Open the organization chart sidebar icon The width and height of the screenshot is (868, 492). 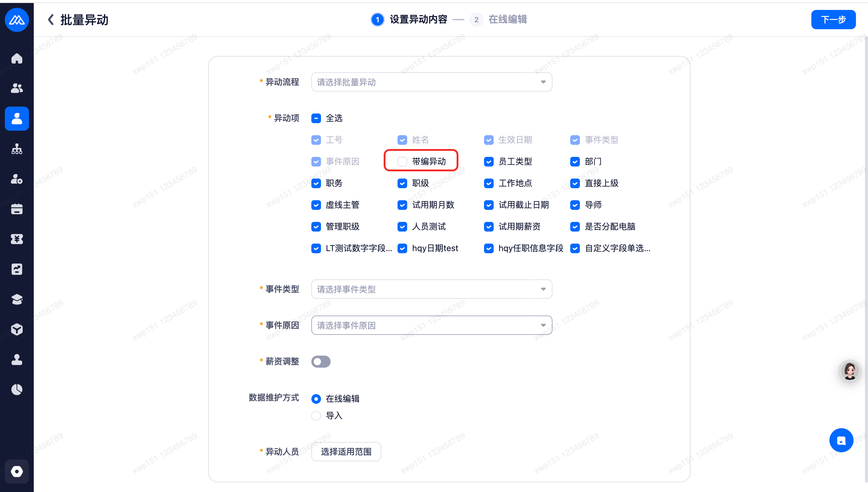point(17,149)
